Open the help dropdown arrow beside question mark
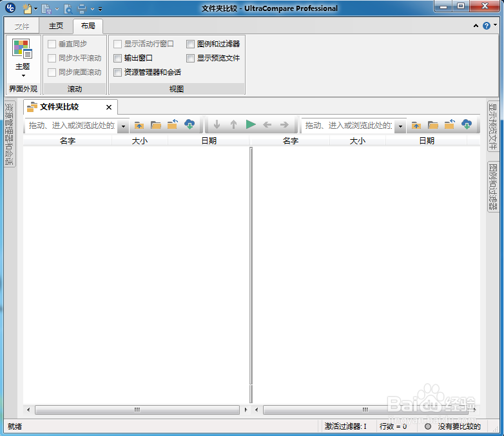 [496, 24]
